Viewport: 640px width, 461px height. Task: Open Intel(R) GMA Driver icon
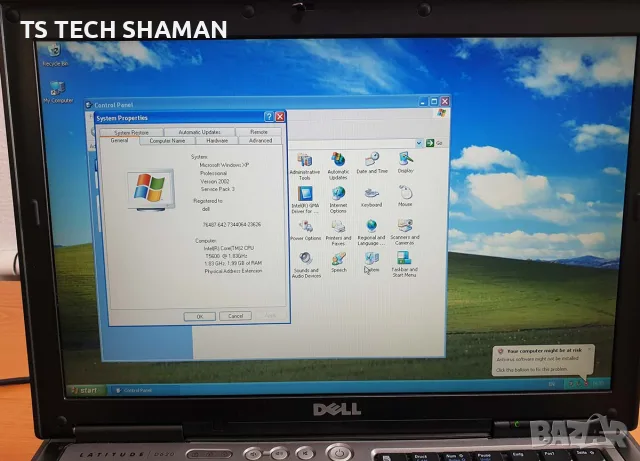pyautogui.click(x=305, y=200)
